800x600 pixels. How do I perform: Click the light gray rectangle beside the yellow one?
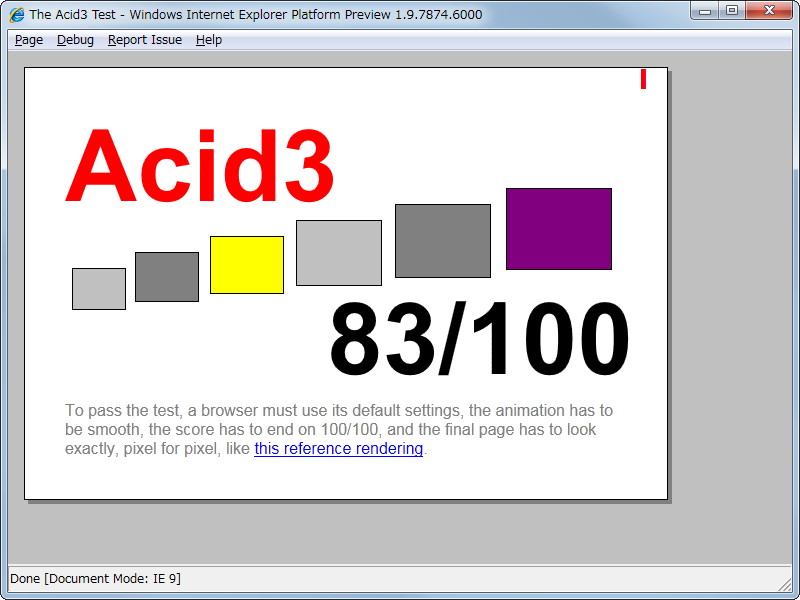pos(338,251)
